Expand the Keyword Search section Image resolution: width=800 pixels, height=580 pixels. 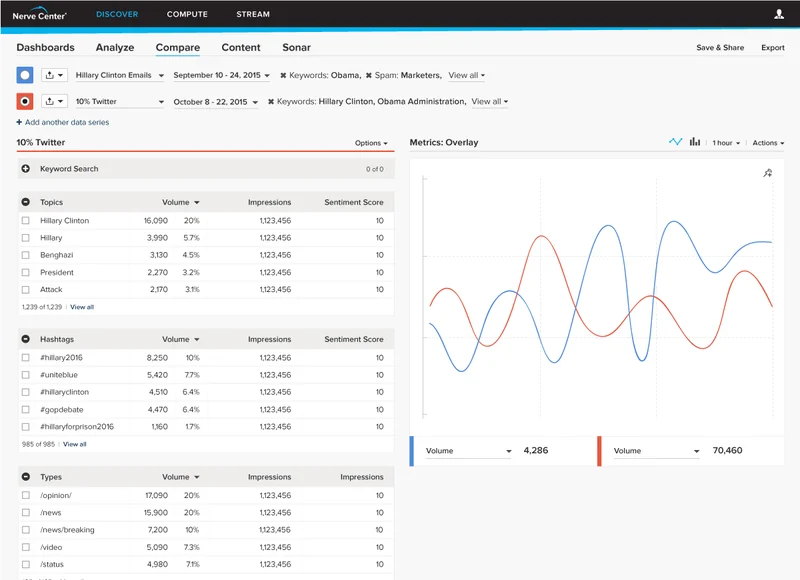(26, 168)
